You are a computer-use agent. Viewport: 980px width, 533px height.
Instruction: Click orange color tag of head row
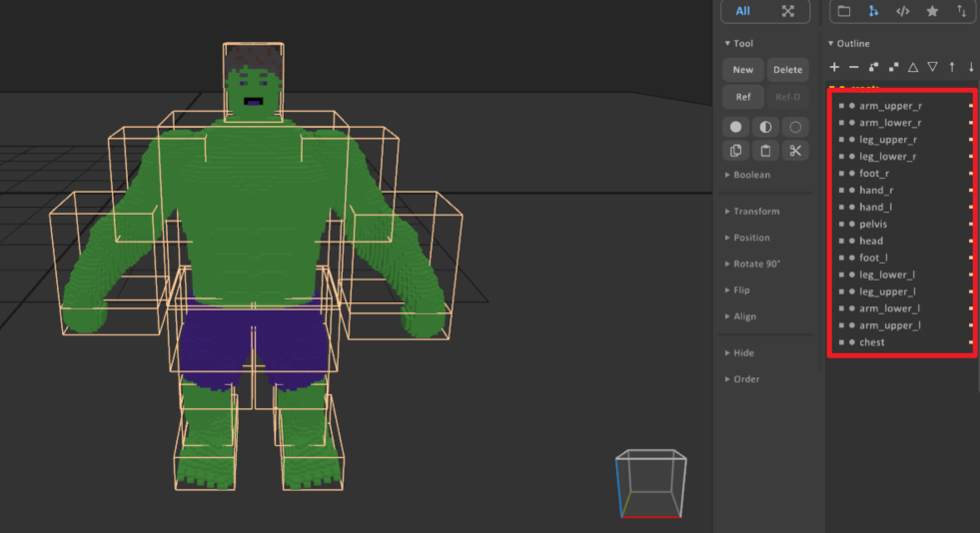(x=971, y=241)
